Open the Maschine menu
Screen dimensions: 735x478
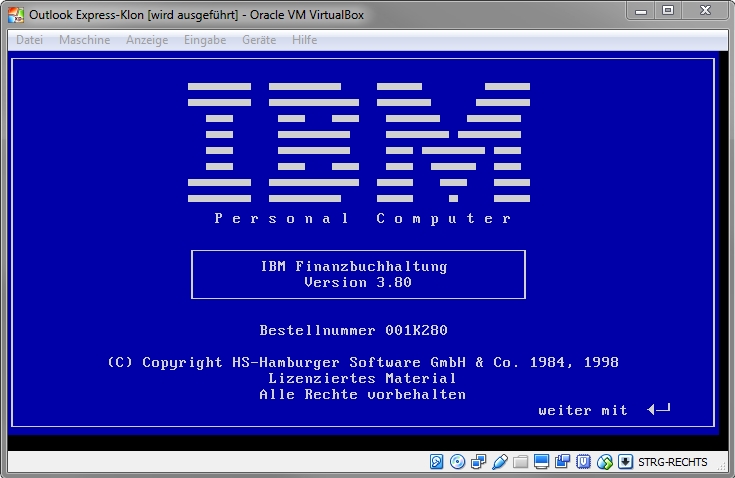coord(84,40)
